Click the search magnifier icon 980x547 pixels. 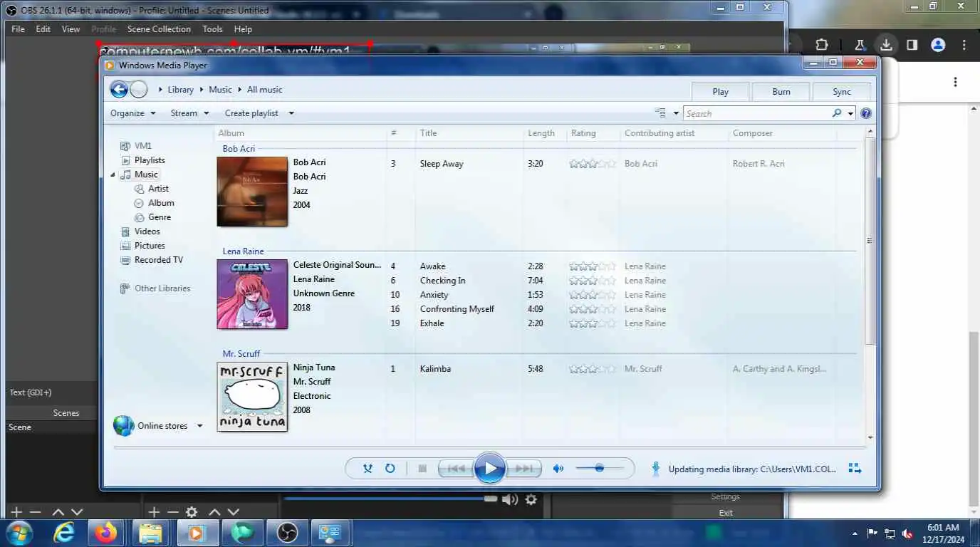point(837,113)
